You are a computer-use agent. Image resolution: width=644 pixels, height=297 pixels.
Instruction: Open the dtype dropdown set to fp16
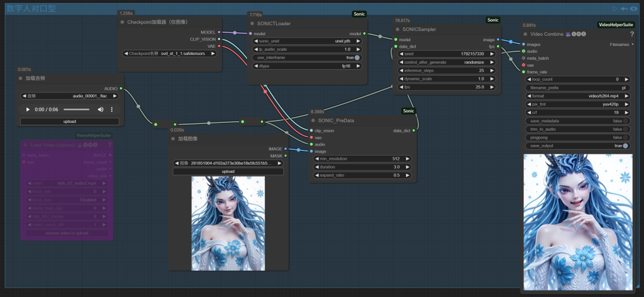point(307,66)
